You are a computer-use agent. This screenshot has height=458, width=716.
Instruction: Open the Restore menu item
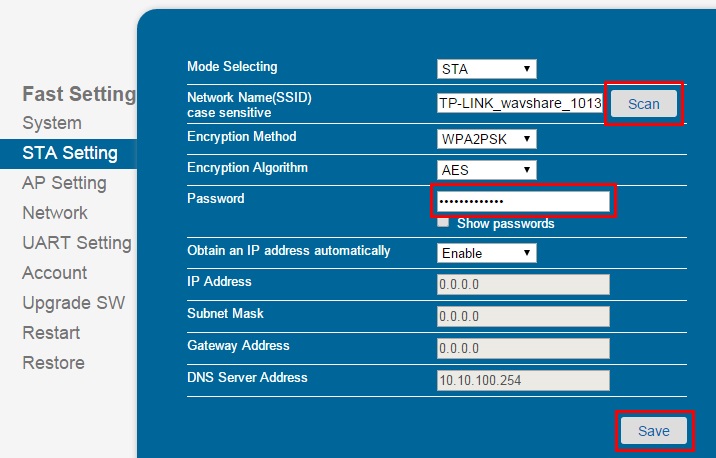pos(53,363)
